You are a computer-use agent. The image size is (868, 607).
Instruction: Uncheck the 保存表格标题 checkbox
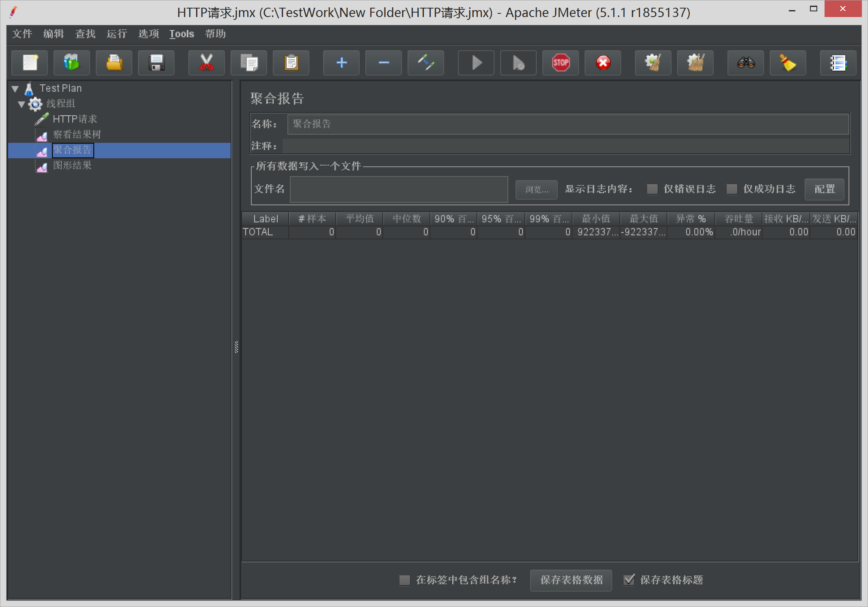pyautogui.click(x=628, y=580)
